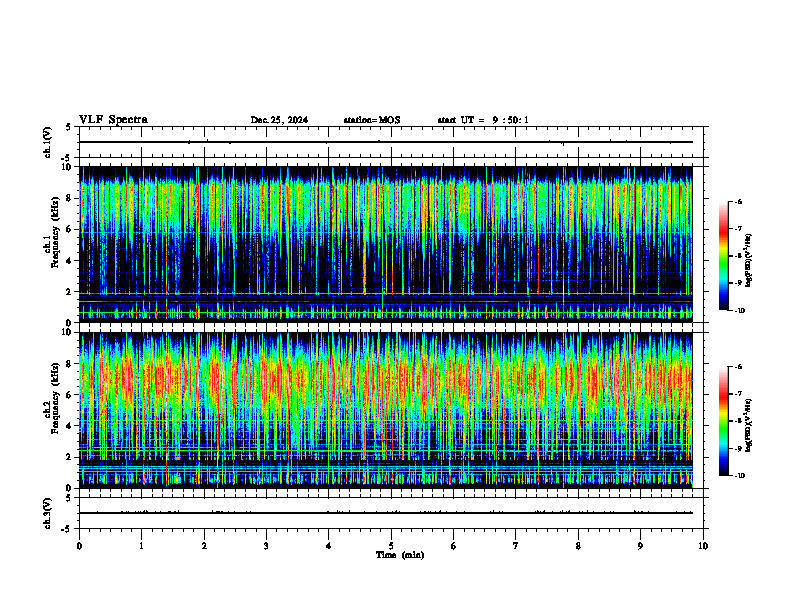The height and width of the screenshot is (612, 792).
Task: Click the "4" tick label on the time axis
Action: [329, 546]
